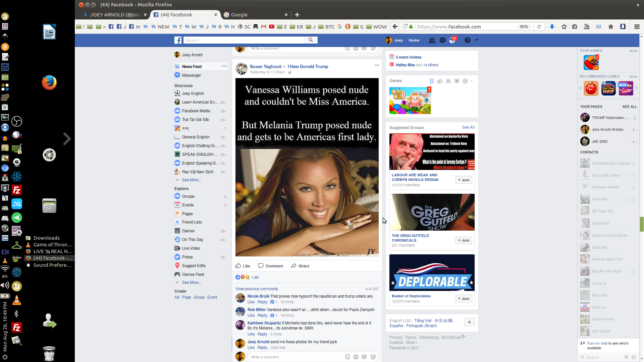
Task: Insert an emoji into the comment box
Action: pos(347,357)
